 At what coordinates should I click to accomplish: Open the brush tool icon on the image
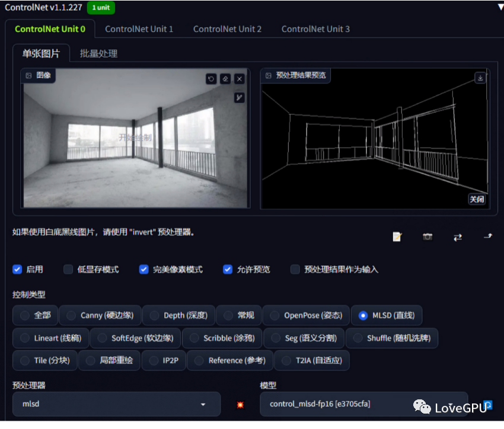[x=240, y=97]
